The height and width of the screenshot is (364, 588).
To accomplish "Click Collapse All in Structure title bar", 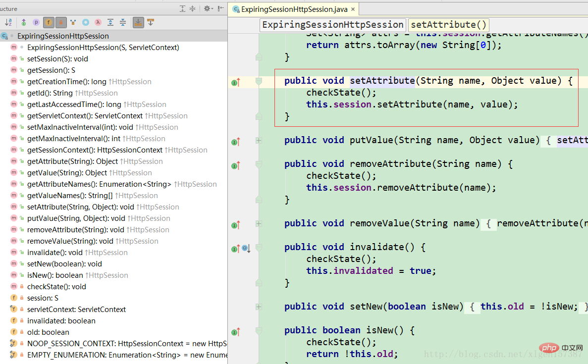I will tap(192, 8).
